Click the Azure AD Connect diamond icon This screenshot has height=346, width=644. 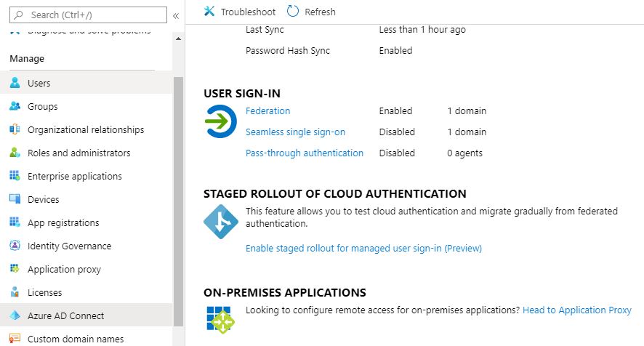tap(15, 315)
